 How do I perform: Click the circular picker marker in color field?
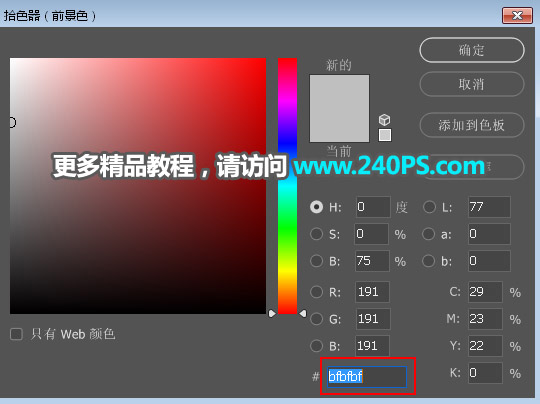[x=12, y=122]
